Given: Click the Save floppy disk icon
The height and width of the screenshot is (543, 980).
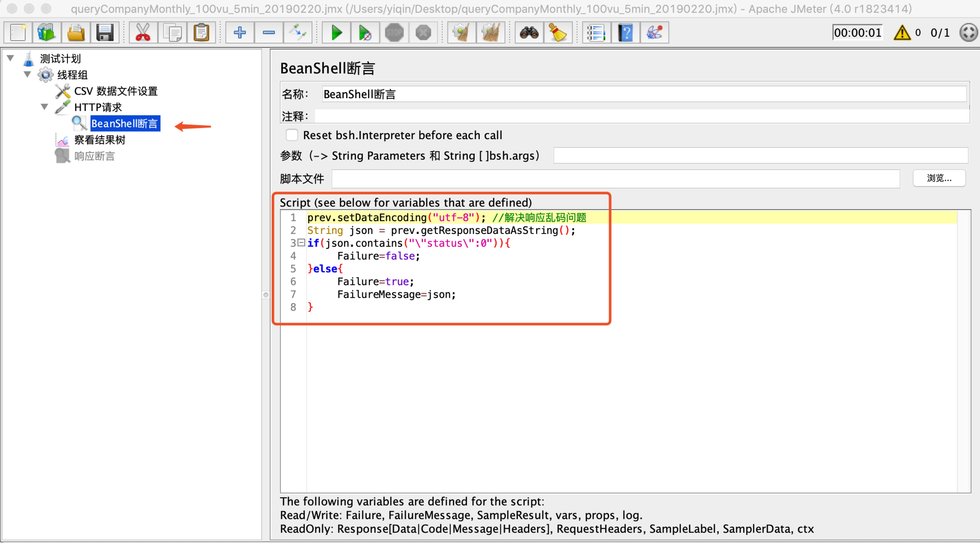Looking at the screenshot, I should pos(105,33).
